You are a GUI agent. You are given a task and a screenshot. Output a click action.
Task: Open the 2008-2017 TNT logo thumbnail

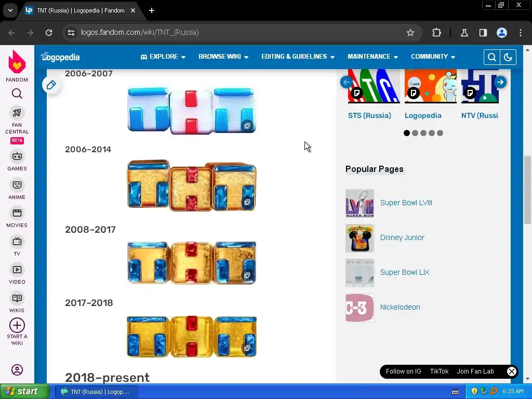click(192, 262)
